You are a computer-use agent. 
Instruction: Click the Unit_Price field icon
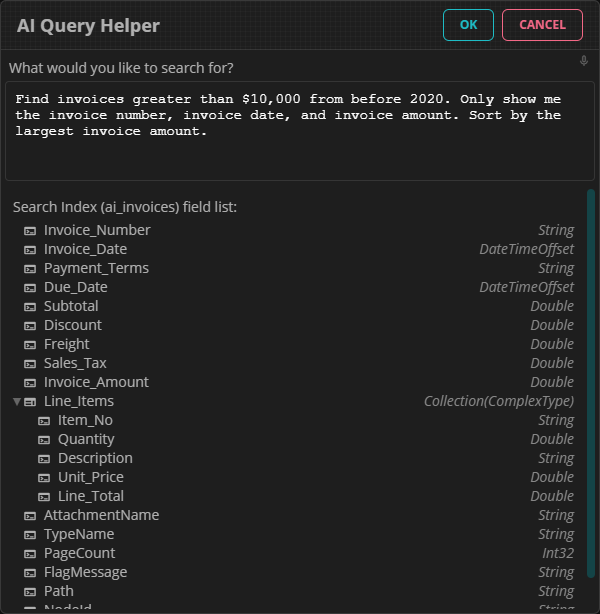pos(44,478)
